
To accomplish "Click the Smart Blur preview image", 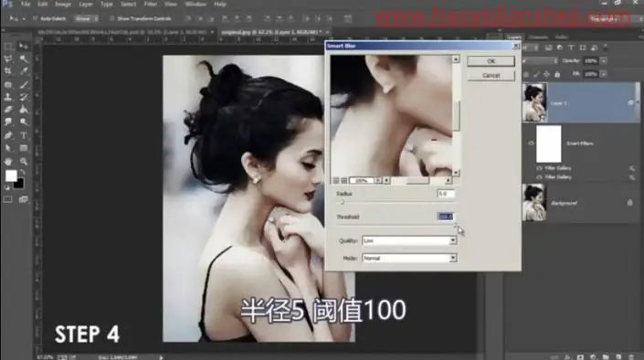I will 391,116.
